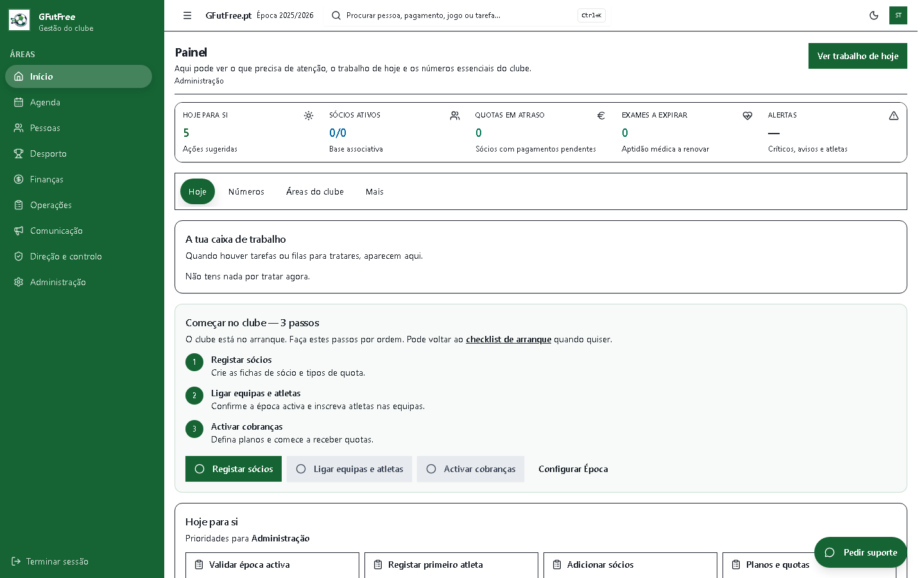Click the warning triangle on Alertas card

[x=894, y=116]
